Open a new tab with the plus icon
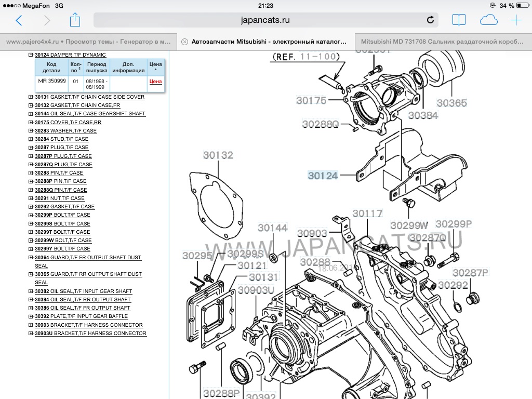This screenshot has height=399, width=532. (x=516, y=20)
